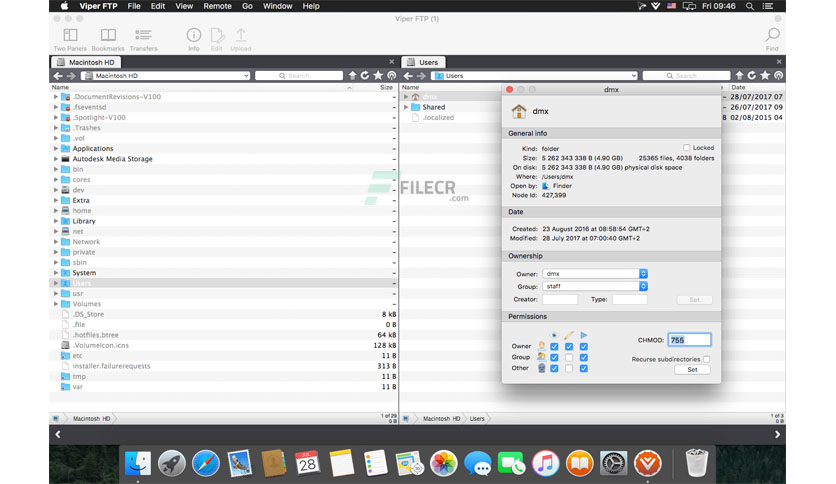The height and width of the screenshot is (484, 836).
Task: Toggle the Locked checkbox
Action: point(687,148)
